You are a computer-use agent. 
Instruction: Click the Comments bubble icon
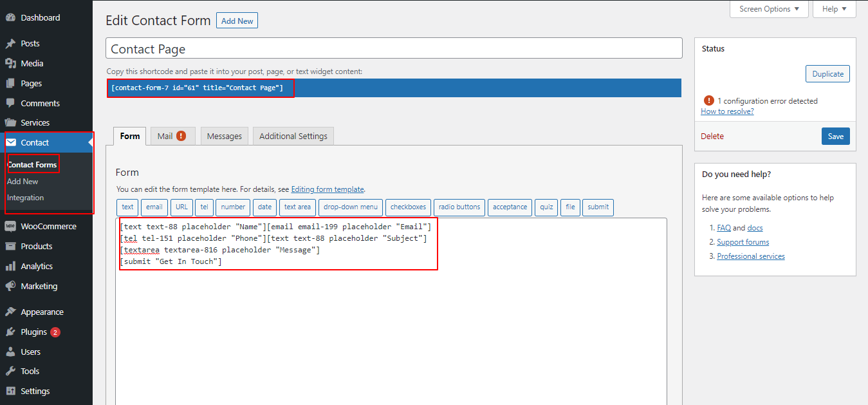pos(10,103)
